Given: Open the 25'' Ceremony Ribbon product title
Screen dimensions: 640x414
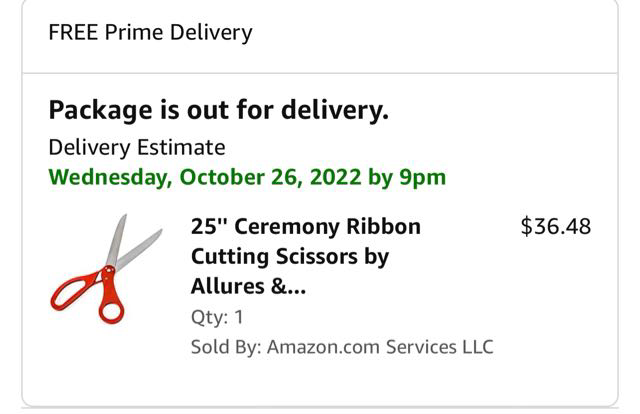Looking at the screenshot, I should pos(305,226).
